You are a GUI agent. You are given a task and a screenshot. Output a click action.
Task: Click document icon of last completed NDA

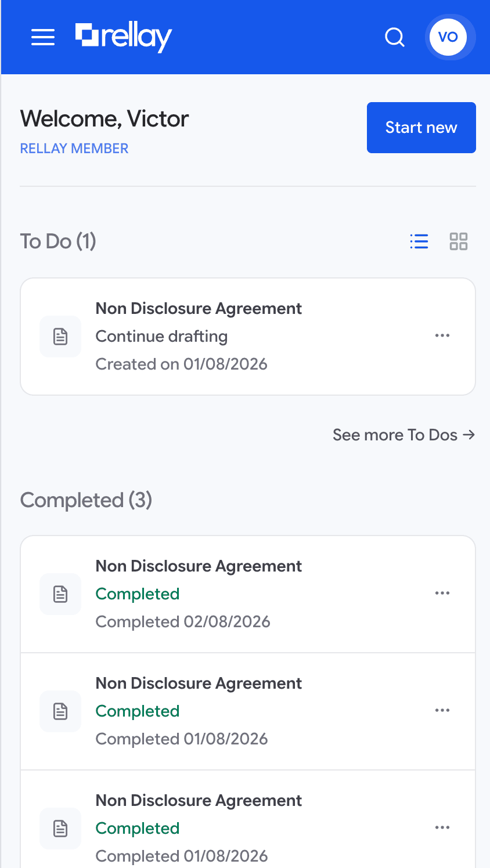coord(60,829)
